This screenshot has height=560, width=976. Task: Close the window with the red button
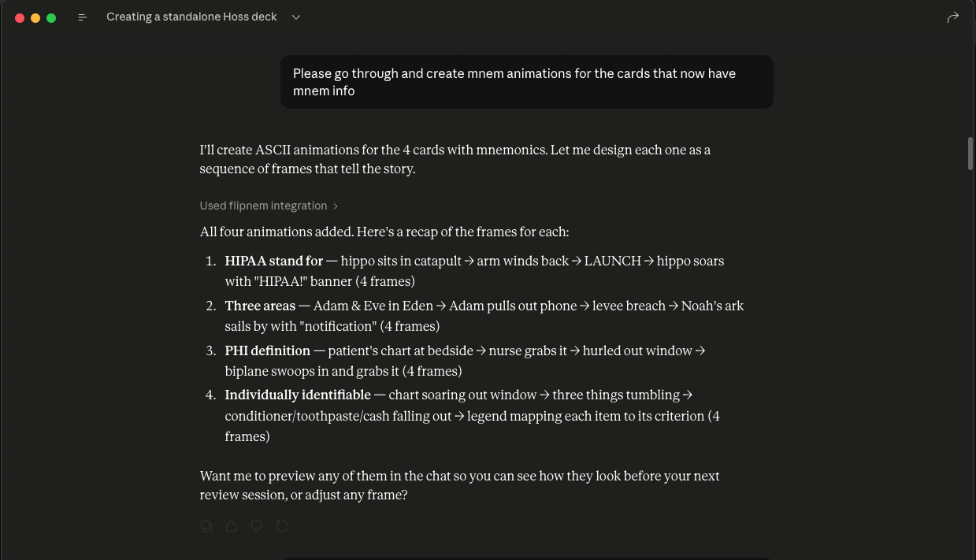click(x=20, y=17)
